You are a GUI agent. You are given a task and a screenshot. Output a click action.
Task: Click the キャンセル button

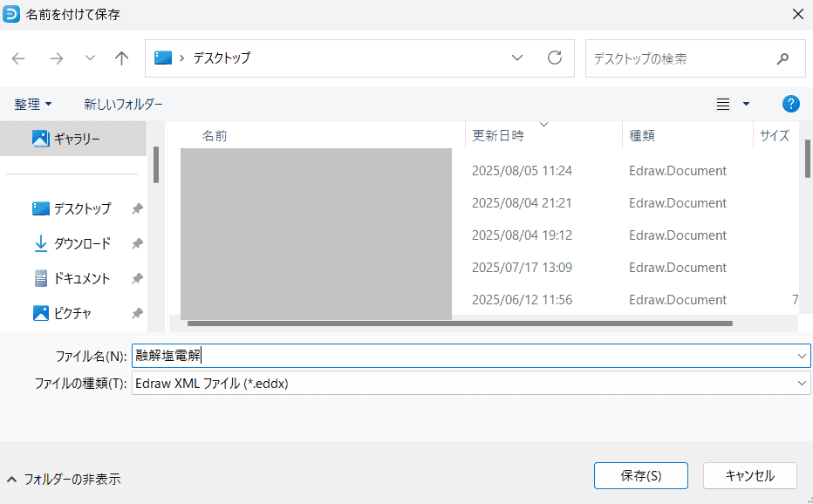click(750, 475)
